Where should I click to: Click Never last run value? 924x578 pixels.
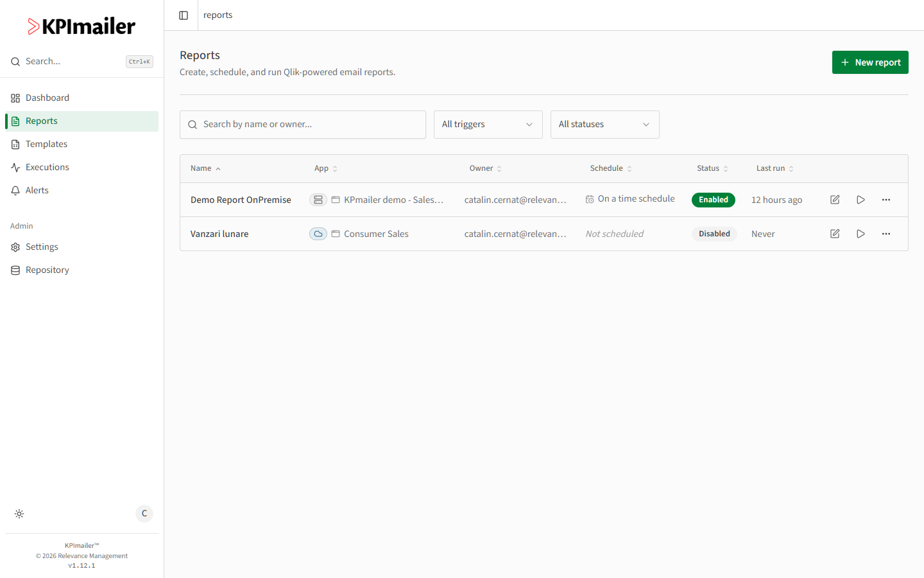(x=763, y=234)
